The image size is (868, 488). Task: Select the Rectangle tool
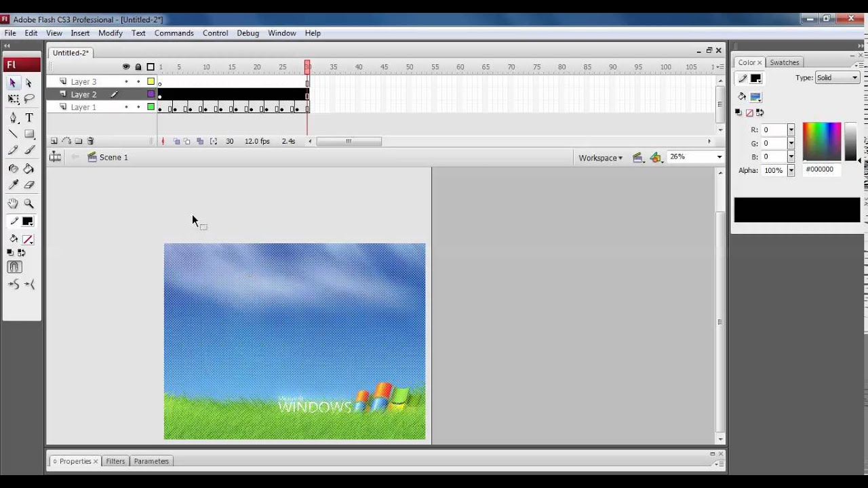click(29, 134)
